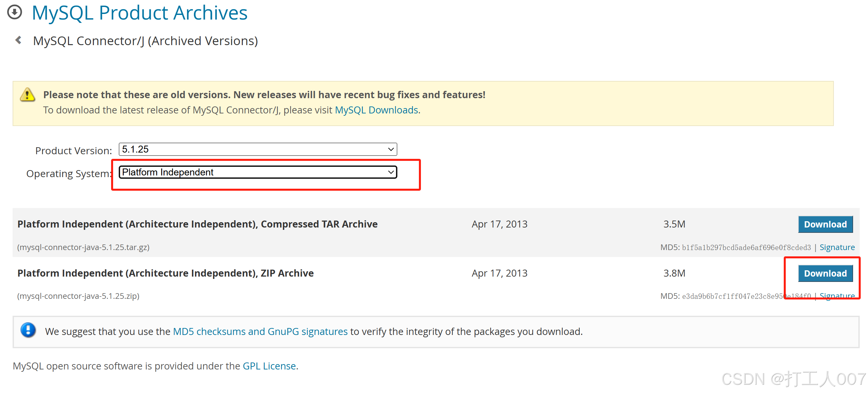Open the MySQL Downloads link
Viewport: 868px width, 393px height.
coord(376,110)
